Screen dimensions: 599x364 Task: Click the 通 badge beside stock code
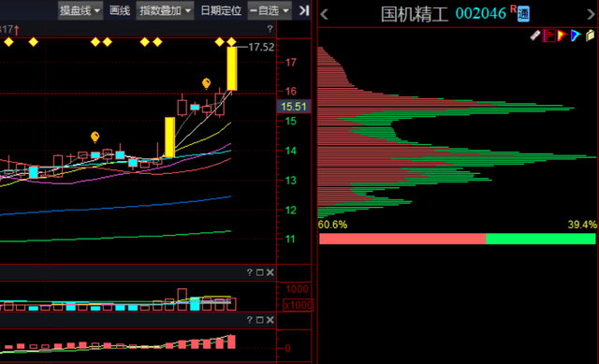(x=523, y=14)
